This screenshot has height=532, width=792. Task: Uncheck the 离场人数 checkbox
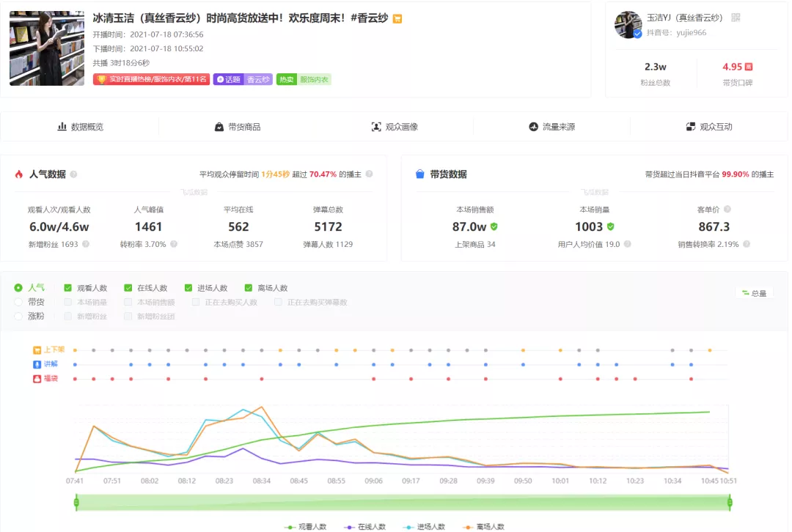click(x=249, y=288)
